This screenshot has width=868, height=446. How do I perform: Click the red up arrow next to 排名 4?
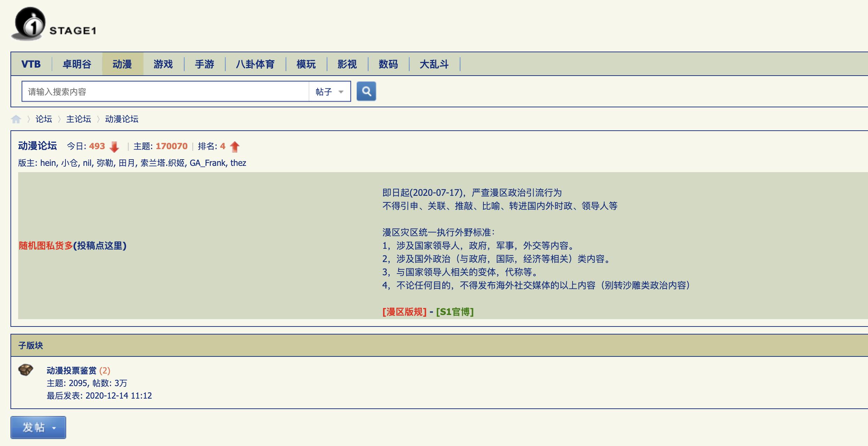tap(234, 147)
